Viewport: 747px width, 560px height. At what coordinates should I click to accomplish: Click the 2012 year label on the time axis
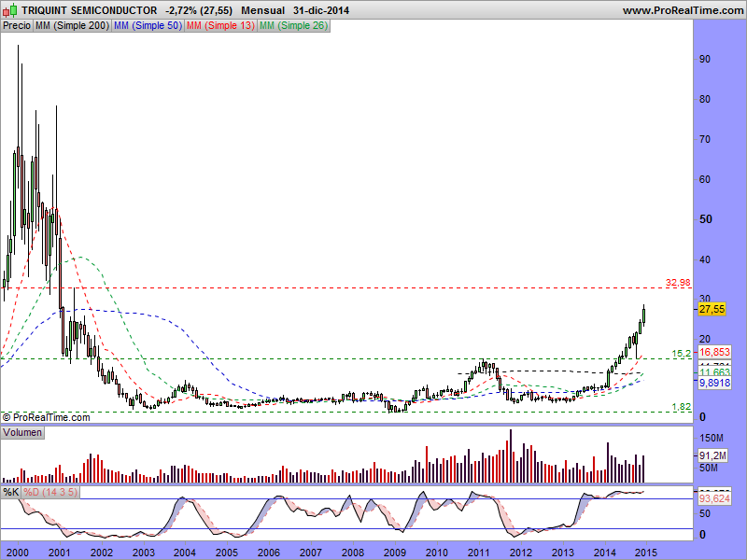[521, 553]
